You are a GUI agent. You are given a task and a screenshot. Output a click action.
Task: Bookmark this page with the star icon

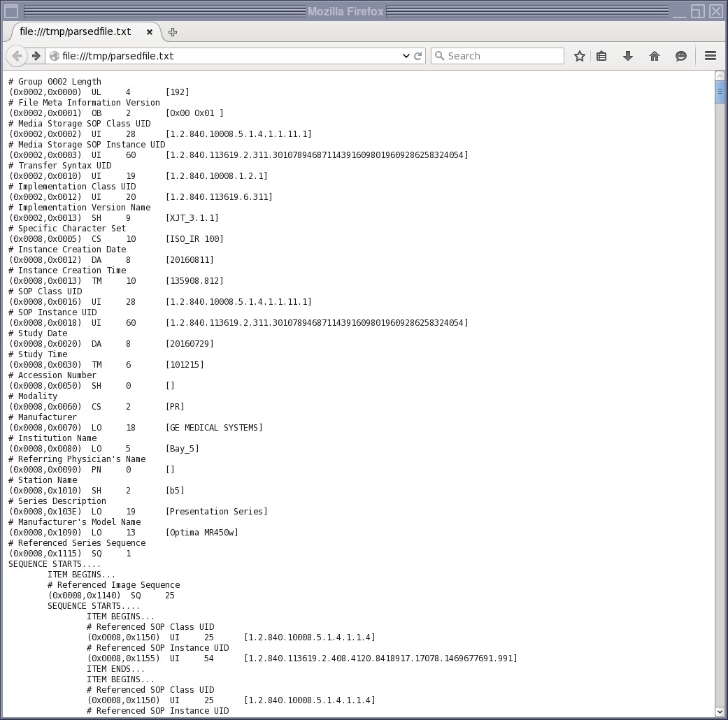tap(580, 56)
